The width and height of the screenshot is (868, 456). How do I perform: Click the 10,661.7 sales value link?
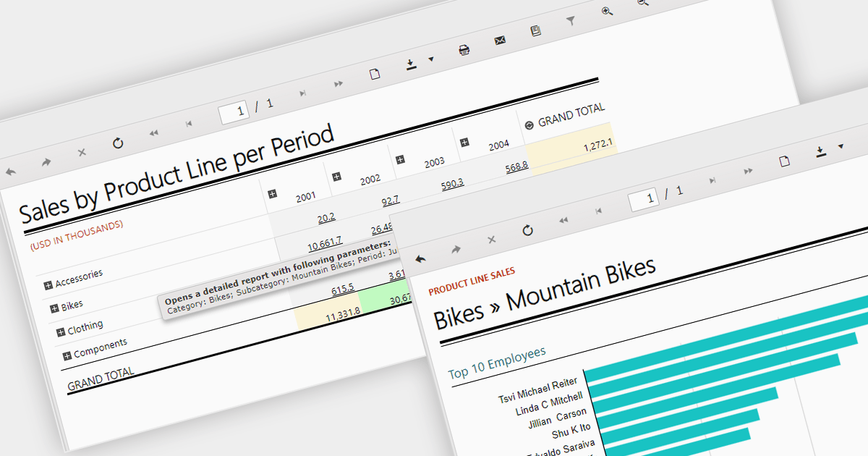(324, 242)
